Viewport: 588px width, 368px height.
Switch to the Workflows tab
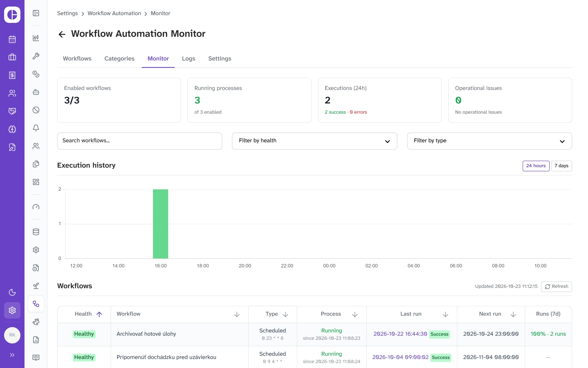click(x=77, y=59)
